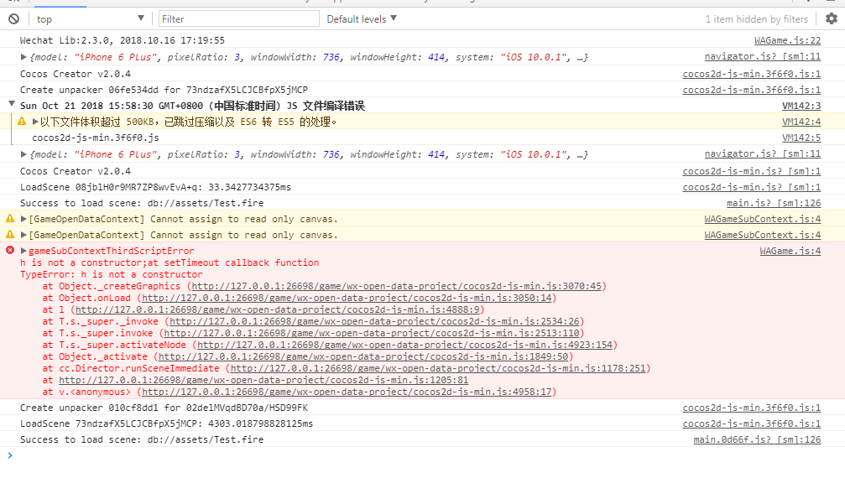Image resolution: width=845 pixels, height=504 pixels.
Task: Click warning icon of first GameOpenDataContext row
Action: 10,219
